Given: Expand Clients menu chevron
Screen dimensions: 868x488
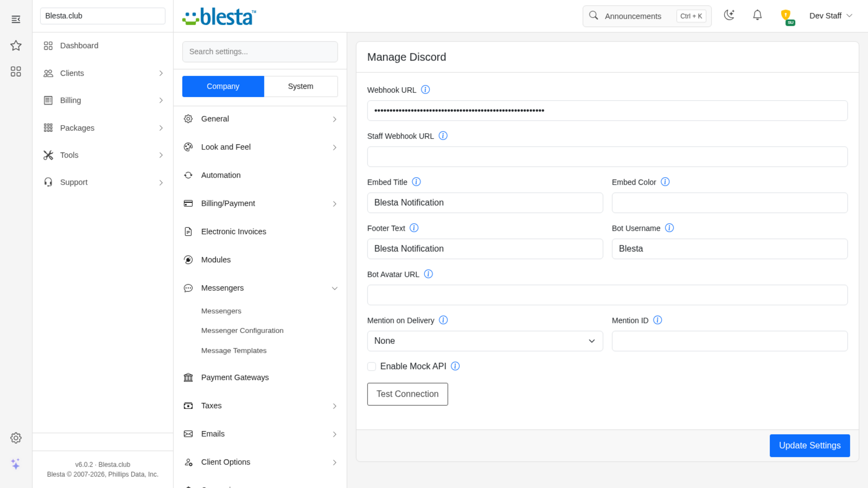Looking at the screenshot, I should [161, 73].
